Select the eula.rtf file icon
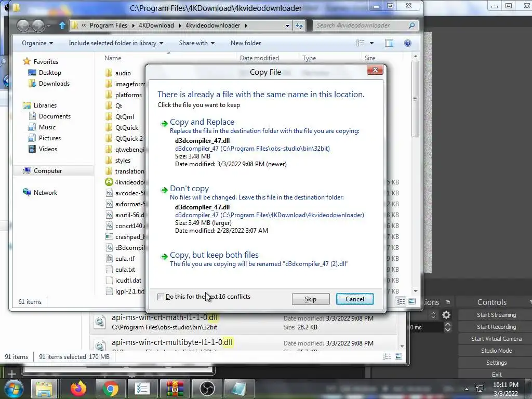 click(x=109, y=259)
